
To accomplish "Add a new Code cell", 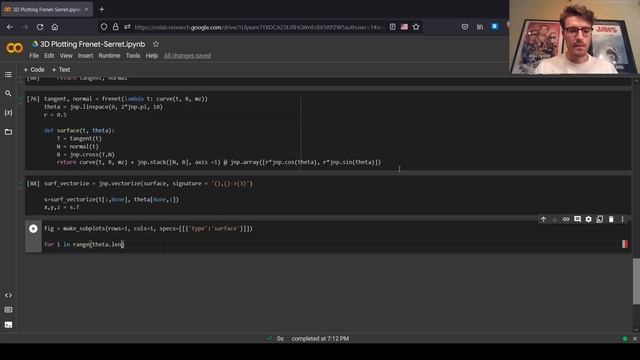I will pyautogui.click(x=34, y=70).
